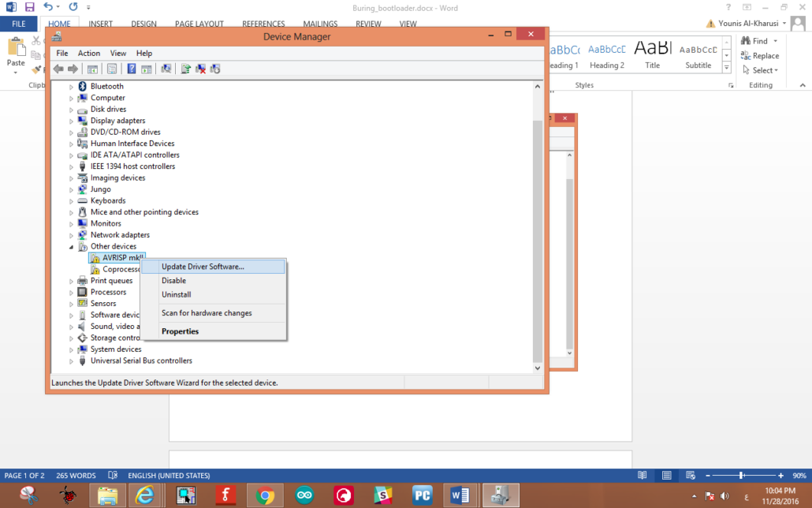Click the Disable device toolbar icon with down arrow
This screenshot has height=508, width=812.
coord(215,69)
